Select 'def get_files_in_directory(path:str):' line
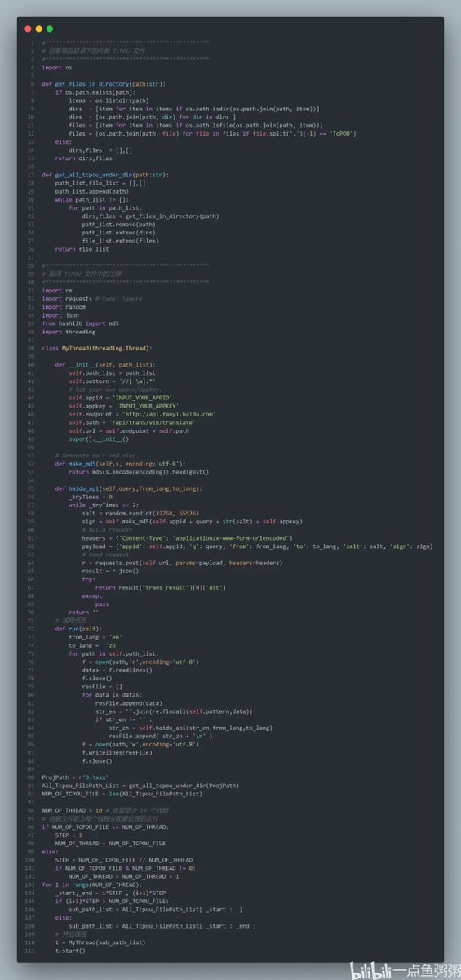Image resolution: width=461 pixels, height=980 pixels. 103,84
